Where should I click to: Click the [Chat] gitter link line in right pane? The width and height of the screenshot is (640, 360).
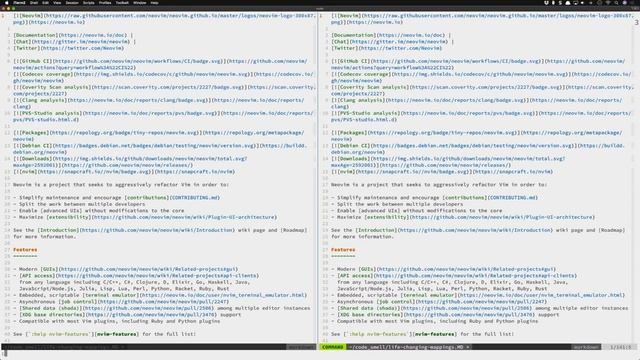392,42
